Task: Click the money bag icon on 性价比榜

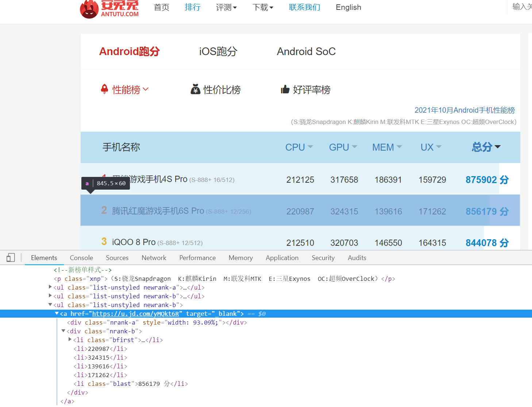Action: tap(196, 89)
